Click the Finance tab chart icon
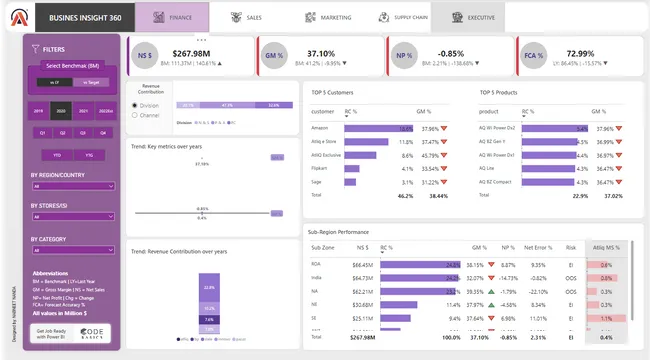The image size is (650, 360). (x=158, y=17)
